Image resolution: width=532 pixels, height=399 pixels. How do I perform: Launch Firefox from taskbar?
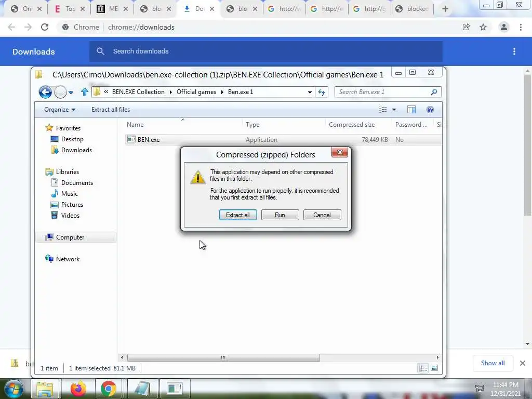(x=78, y=389)
